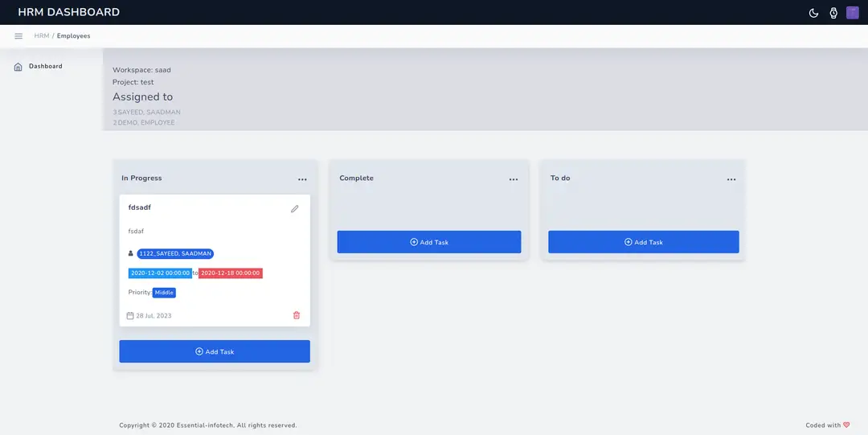The image size is (868, 435).
Task: Open To do column options menu
Action: [x=731, y=179]
